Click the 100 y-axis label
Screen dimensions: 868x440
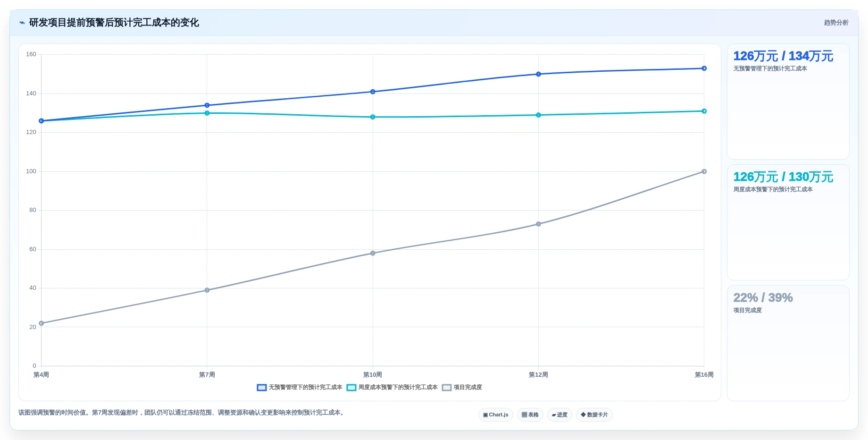[31, 171]
